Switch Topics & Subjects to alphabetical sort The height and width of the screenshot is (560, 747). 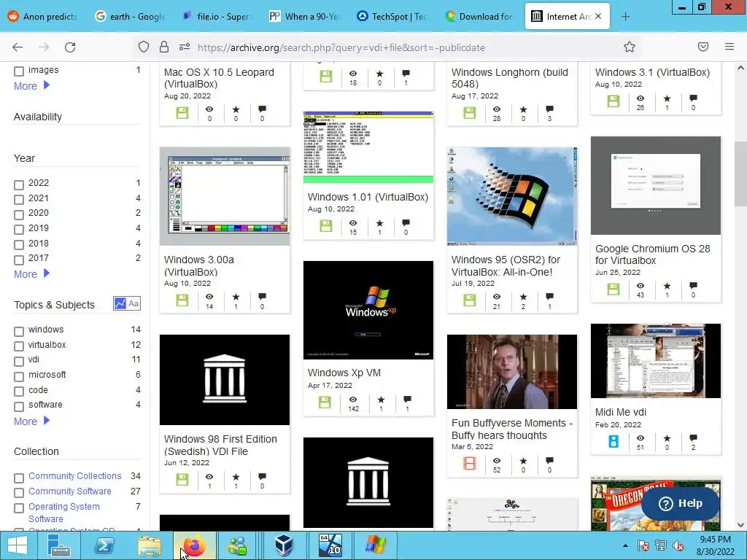[134, 303]
